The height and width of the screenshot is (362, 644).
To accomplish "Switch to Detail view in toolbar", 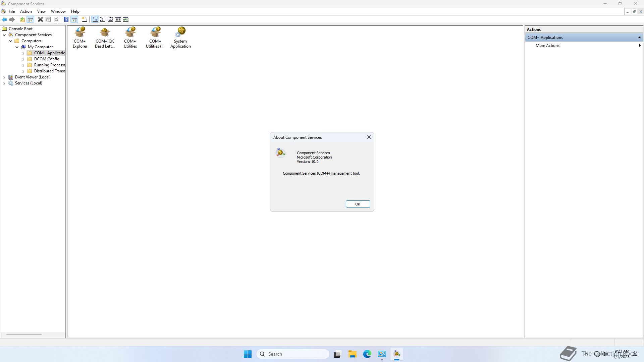I will 118,19.
